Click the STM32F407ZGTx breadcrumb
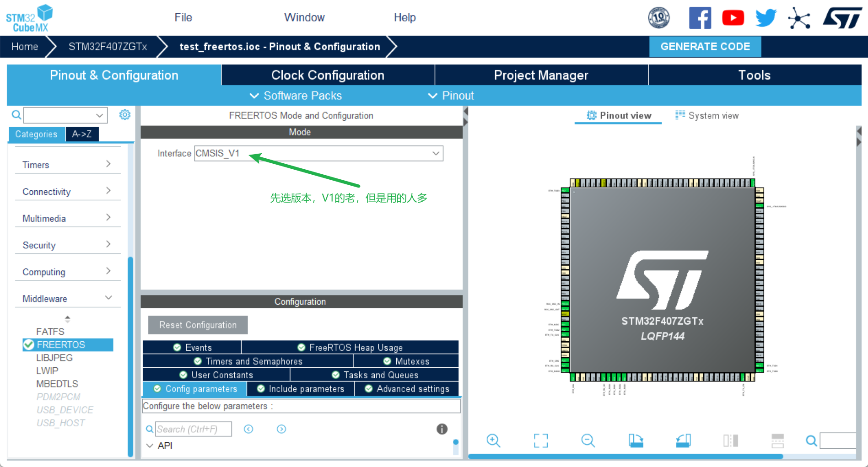Image resolution: width=868 pixels, height=467 pixels. tap(108, 46)
